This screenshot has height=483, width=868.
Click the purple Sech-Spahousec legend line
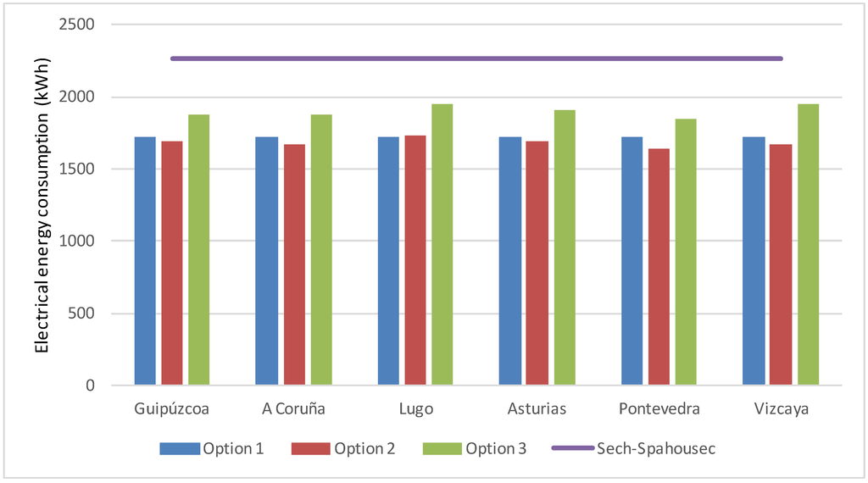[572, 449]
